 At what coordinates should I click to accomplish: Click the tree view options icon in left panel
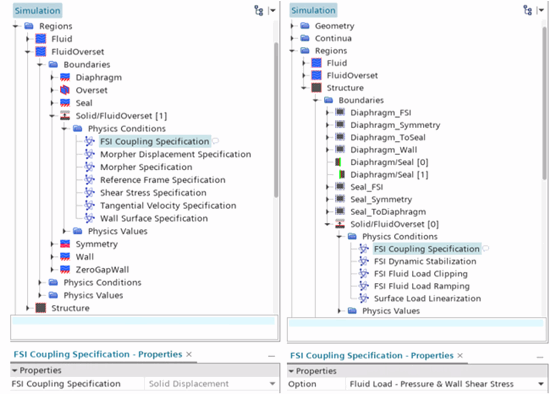259,11
